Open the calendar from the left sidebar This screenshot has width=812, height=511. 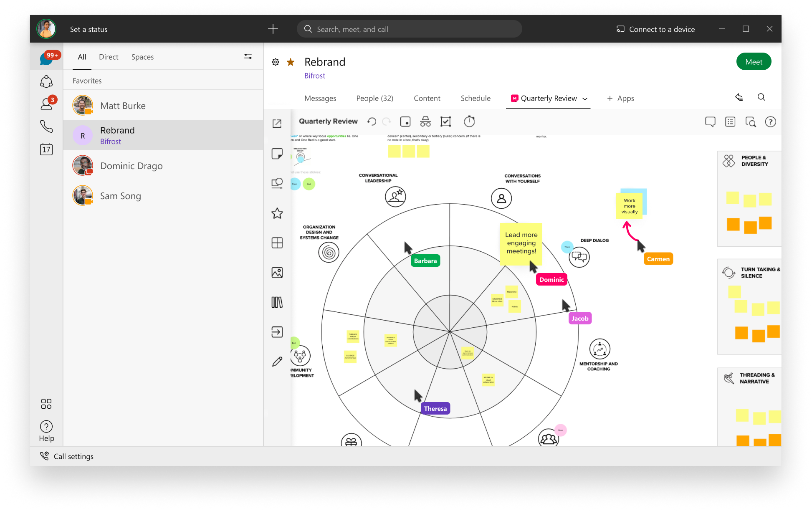click(46, 149)
